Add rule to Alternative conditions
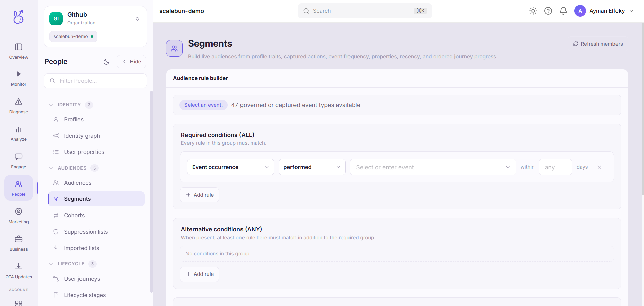 coord(200,274)
